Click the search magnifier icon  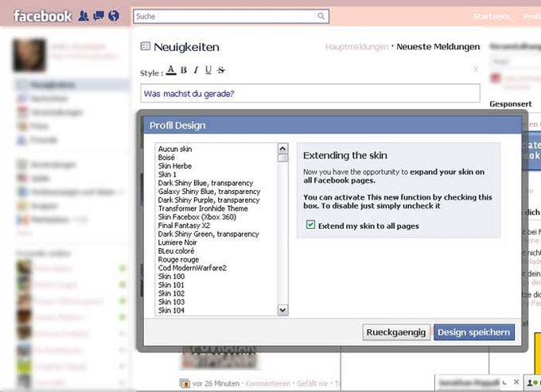pos(321,16)
